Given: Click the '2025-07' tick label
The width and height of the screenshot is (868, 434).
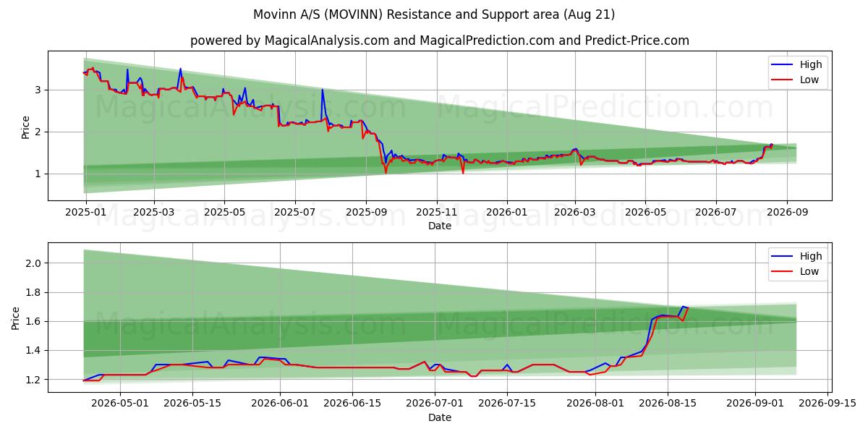Looking at the screenshot, I should tap(294, 212).
